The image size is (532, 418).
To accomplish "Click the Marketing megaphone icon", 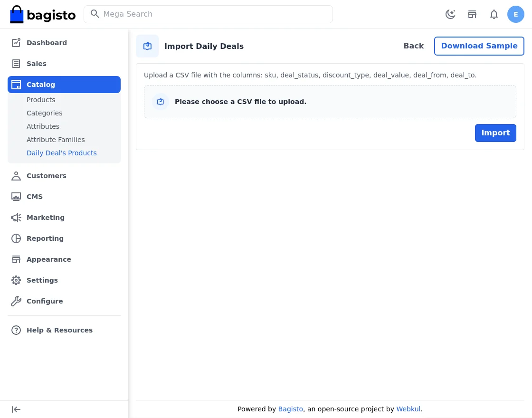I will point(16,218).
